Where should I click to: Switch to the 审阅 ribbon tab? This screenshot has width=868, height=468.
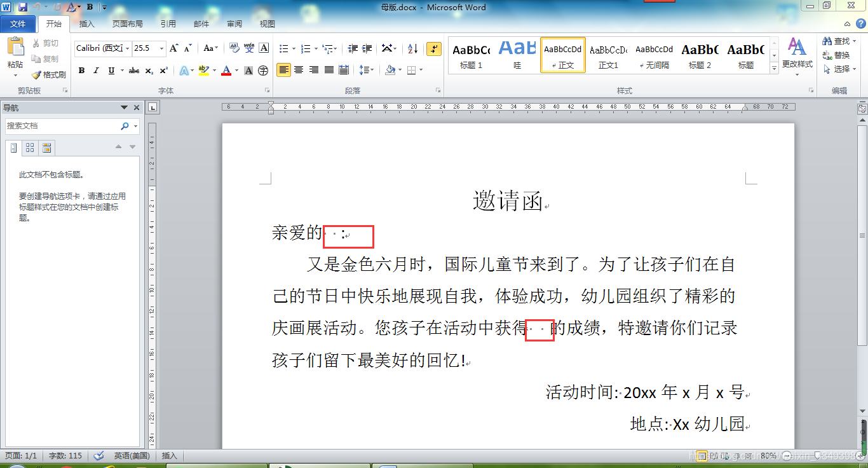234,24
